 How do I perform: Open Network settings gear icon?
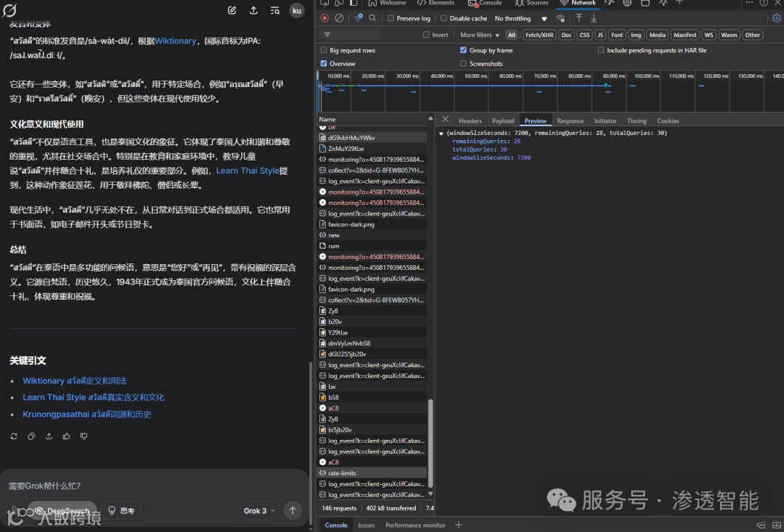776,18
